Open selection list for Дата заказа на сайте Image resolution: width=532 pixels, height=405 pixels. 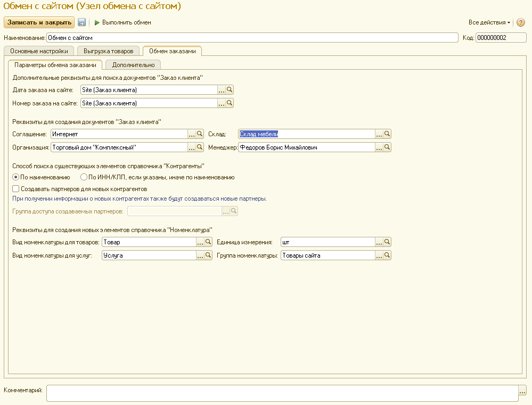click(222, 90)
